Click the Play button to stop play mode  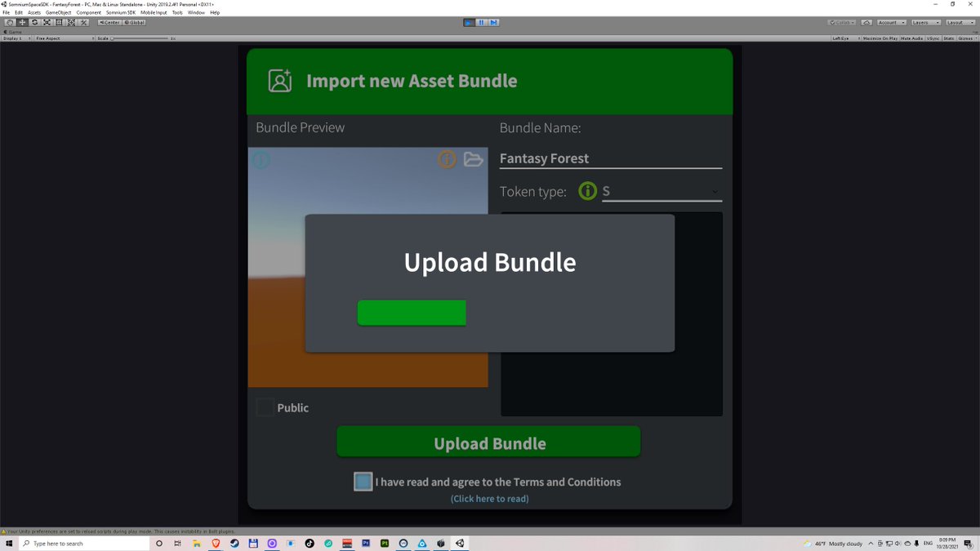470,22
